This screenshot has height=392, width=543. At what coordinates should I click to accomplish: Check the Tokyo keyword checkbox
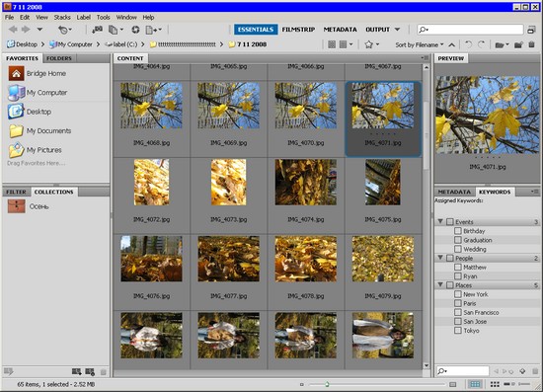point(458,331)
